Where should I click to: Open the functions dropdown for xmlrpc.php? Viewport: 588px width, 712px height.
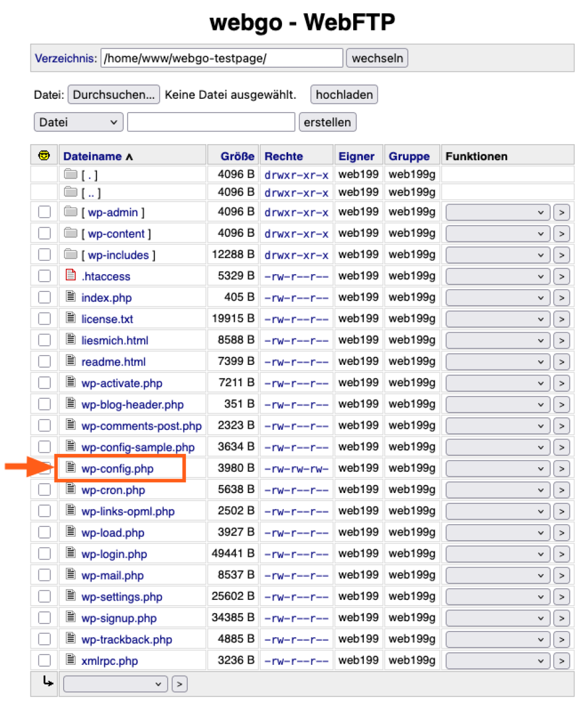tap(497, 661)
